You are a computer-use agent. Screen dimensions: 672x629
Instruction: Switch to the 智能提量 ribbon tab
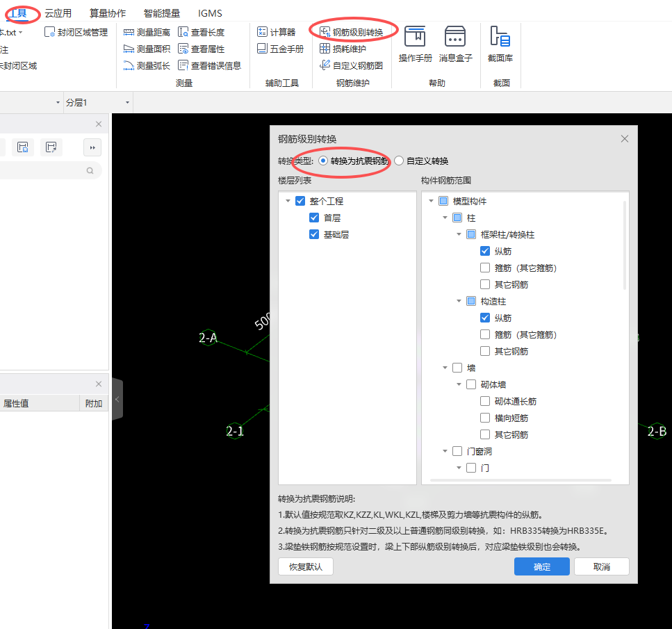(161, 13)
